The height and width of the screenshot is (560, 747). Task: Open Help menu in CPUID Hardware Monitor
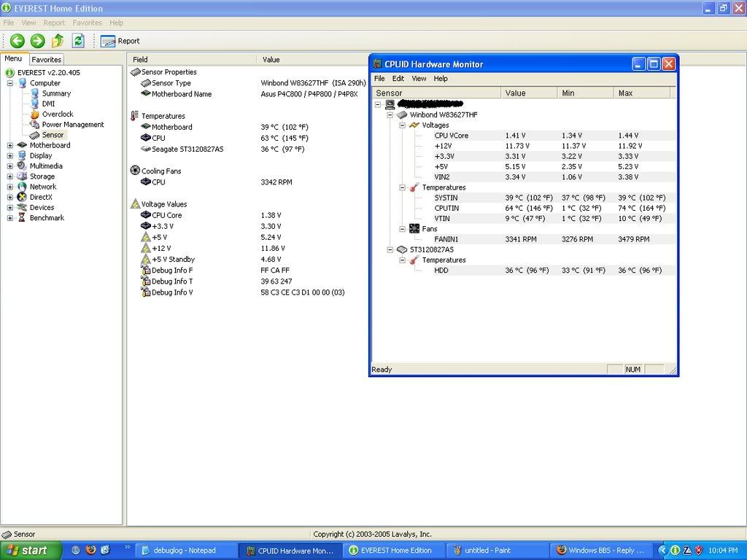coord(441,79)
